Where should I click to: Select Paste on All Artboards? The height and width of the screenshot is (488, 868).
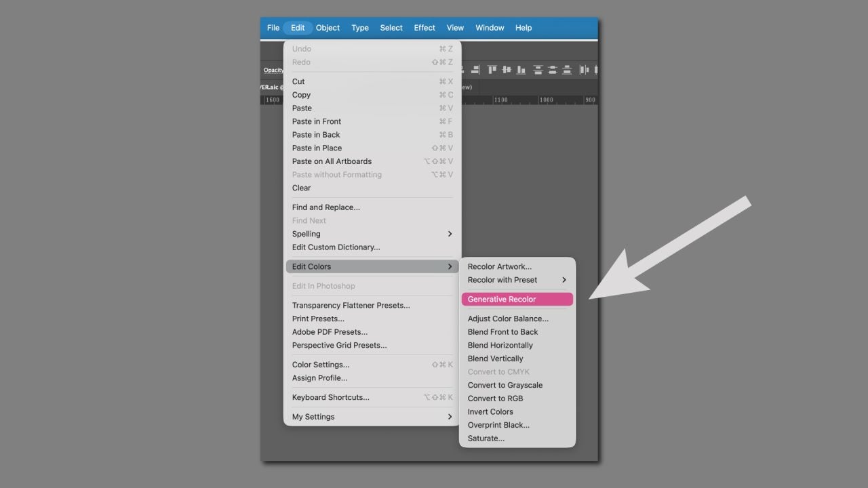point(372,161)
